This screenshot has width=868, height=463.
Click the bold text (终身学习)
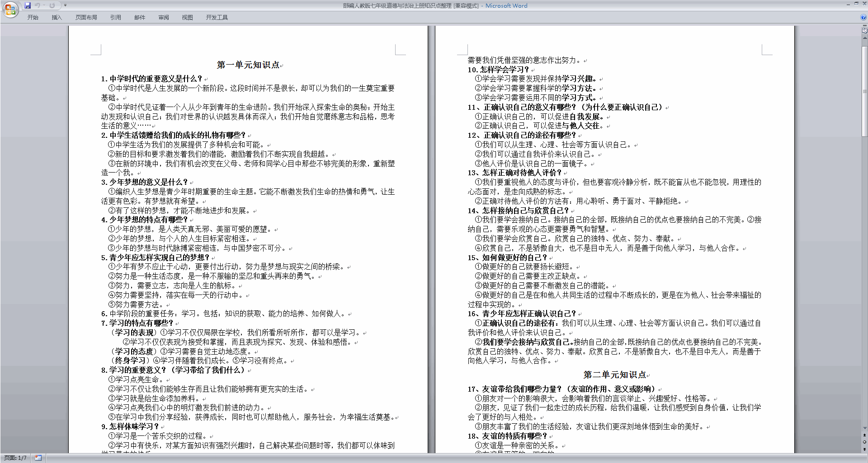tap(129, 360)
